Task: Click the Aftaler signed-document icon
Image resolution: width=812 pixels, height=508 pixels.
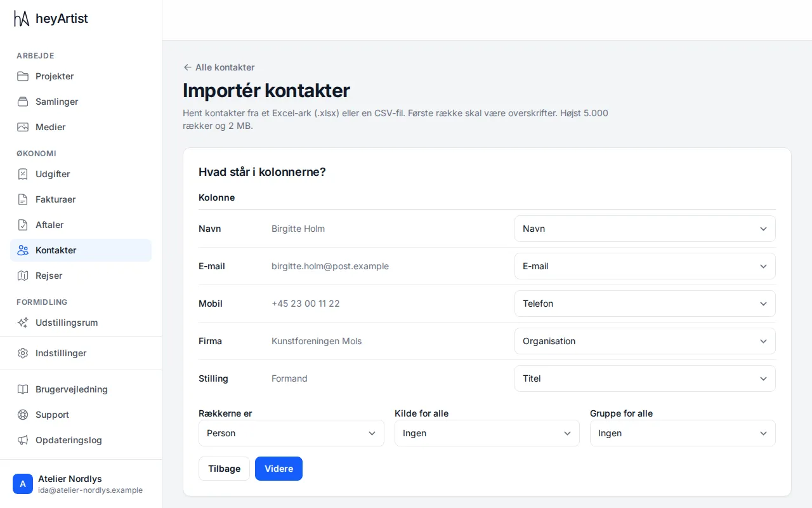Action: [x=23, y=225]
